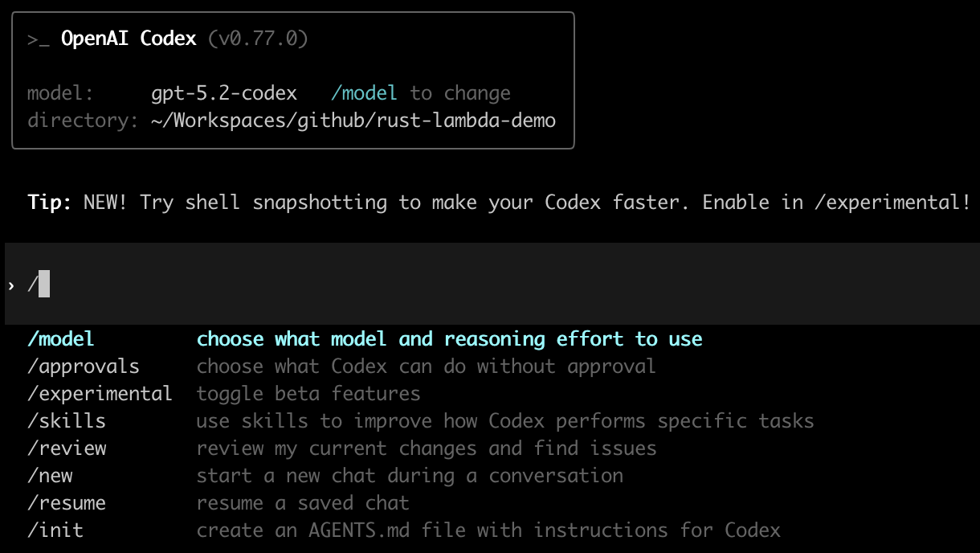Click the OpenAI Codex title
This screenshot has width=980, height=553.
pos(129,39)
